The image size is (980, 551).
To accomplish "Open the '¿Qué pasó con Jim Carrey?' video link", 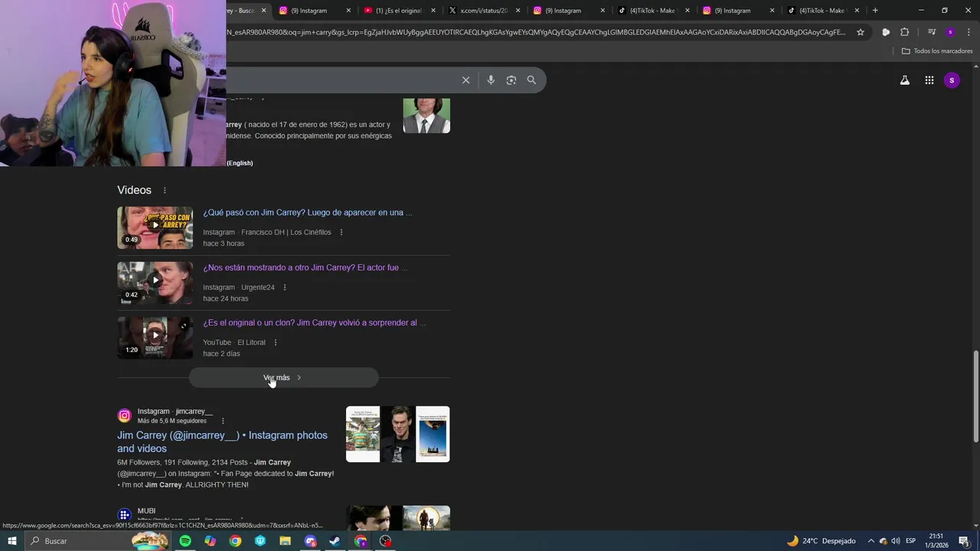I will (307, 213).
